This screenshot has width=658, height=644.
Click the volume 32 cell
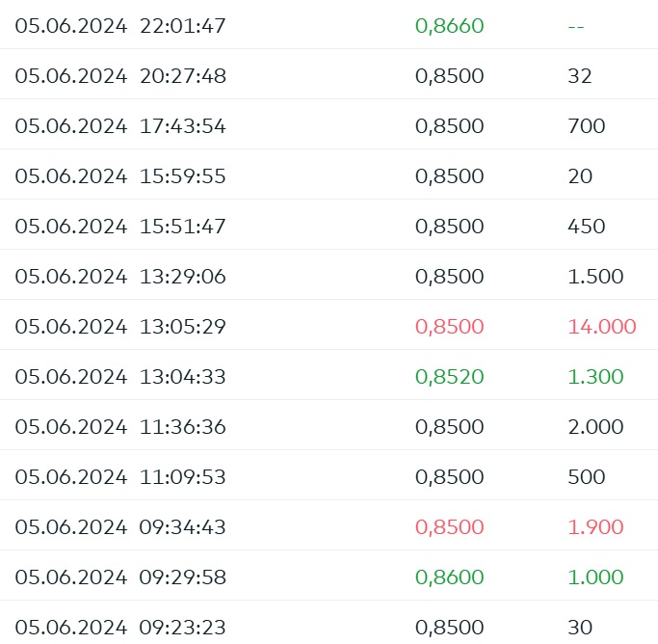[579, 76]
